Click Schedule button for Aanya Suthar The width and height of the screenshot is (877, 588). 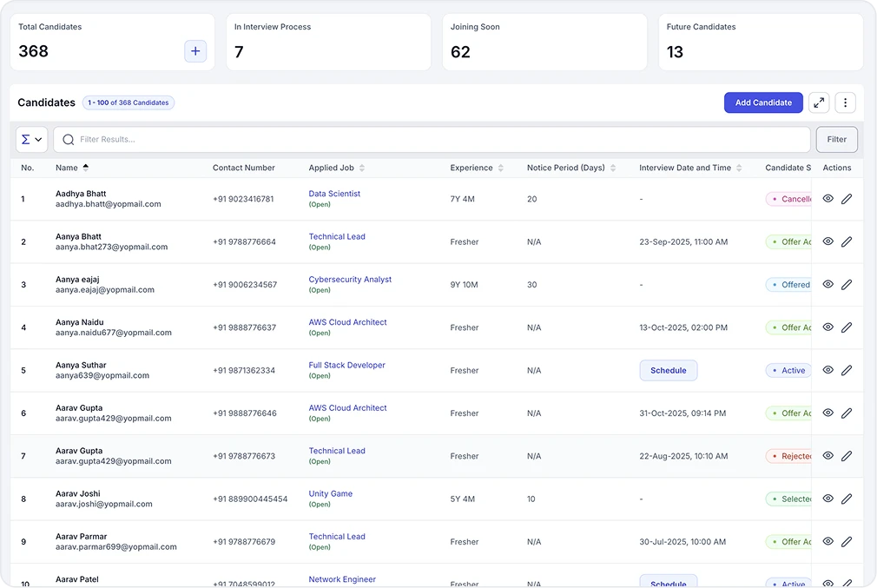click(668, 370)
